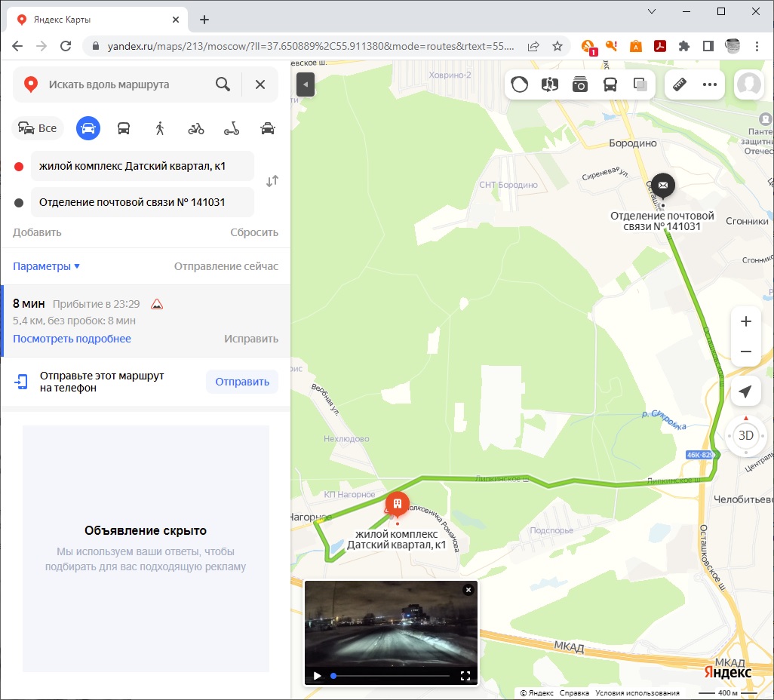Click 'Добавить' to add a route point
Viewport: 774px width, 700px height.
[37, 232]
